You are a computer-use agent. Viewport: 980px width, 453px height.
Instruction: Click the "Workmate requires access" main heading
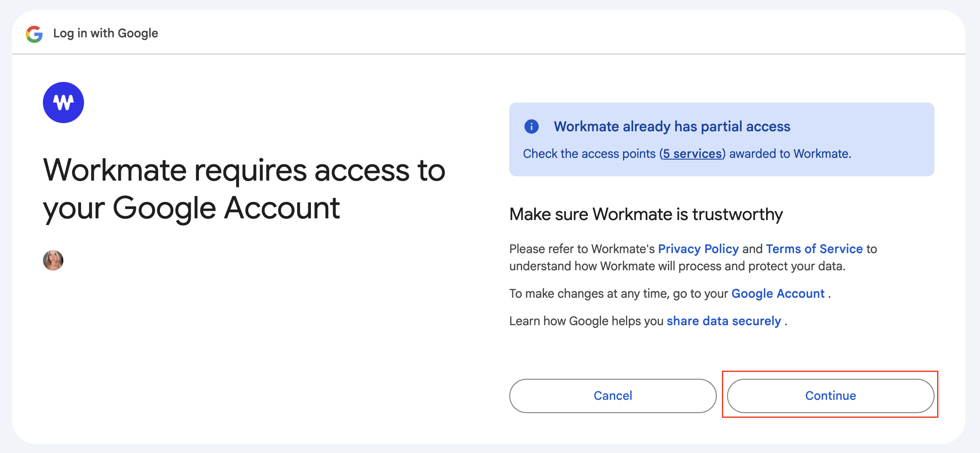point(244,189)
